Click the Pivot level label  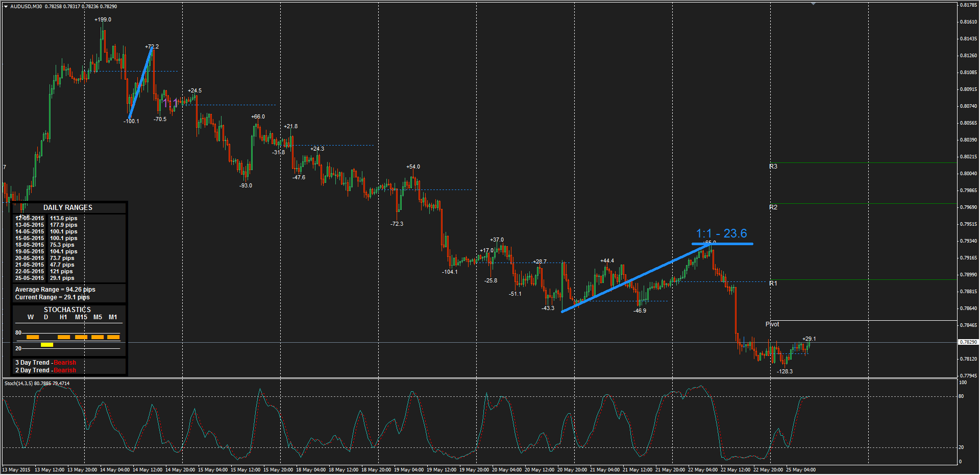tap(772, 324)
